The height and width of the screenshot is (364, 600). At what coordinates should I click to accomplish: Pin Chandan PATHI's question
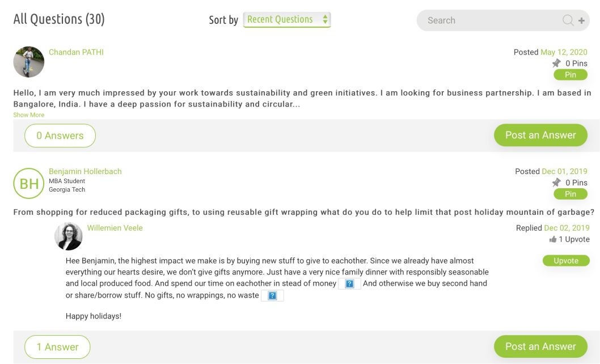(570, 75)
